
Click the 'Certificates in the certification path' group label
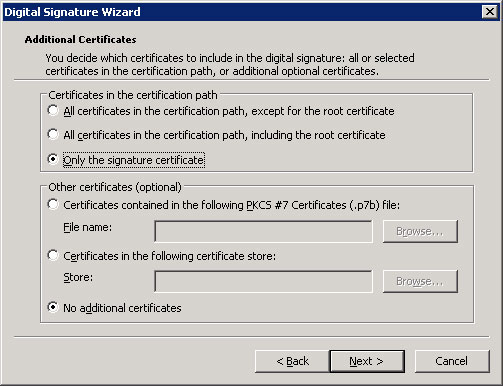[133, 95]
